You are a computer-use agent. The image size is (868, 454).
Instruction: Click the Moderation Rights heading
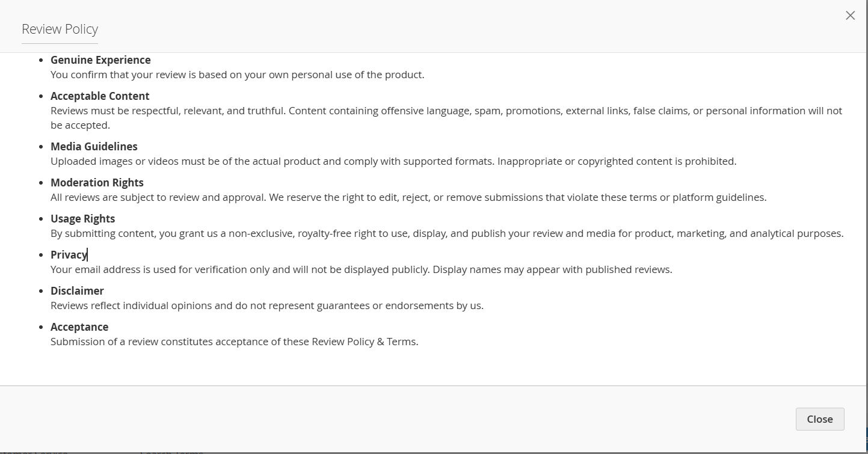click(97, 183)
